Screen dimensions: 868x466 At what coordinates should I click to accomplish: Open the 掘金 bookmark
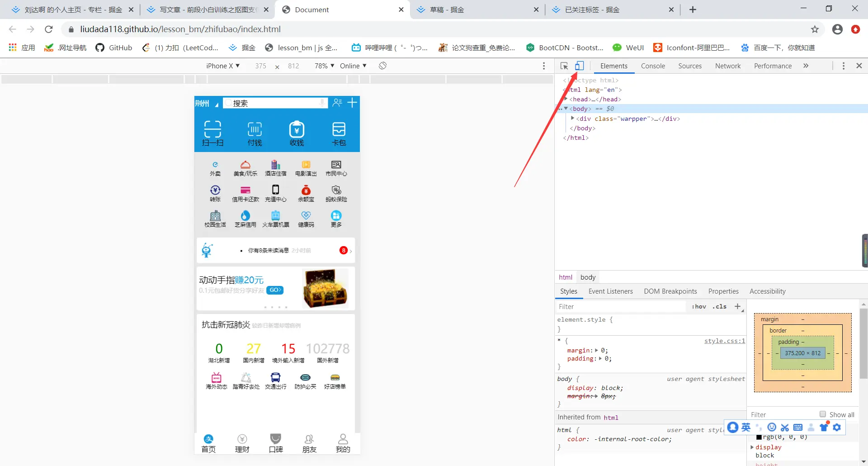(x=242, y=48)
